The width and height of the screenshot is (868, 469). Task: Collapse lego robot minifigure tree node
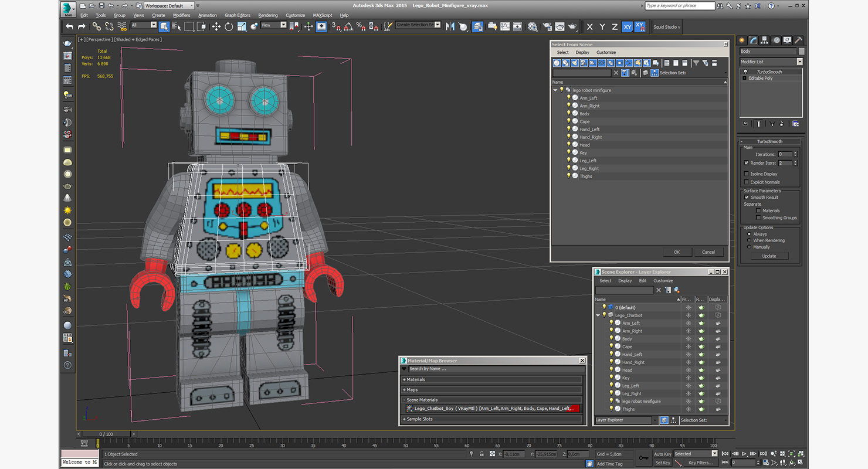555,90
